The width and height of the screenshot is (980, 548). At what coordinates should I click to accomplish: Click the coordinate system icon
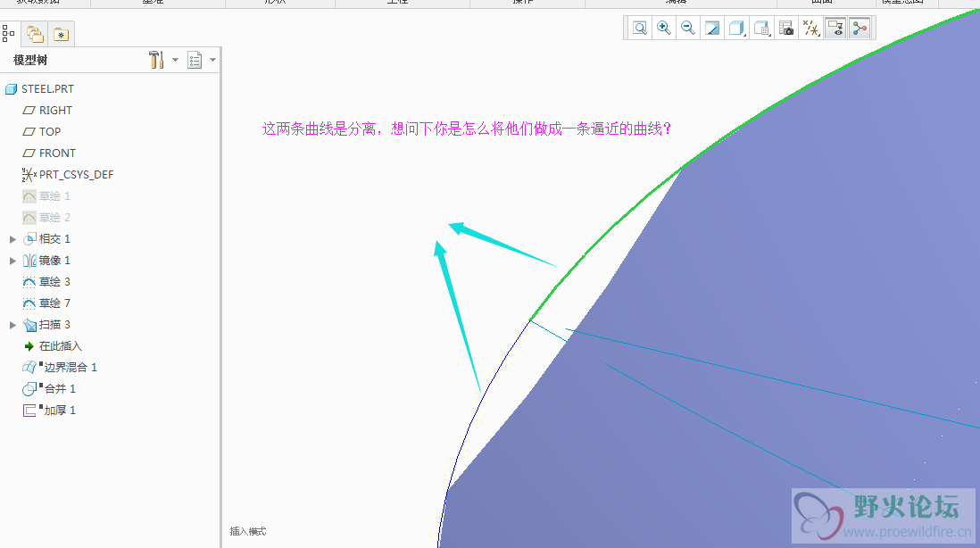[x=29, y=174]
